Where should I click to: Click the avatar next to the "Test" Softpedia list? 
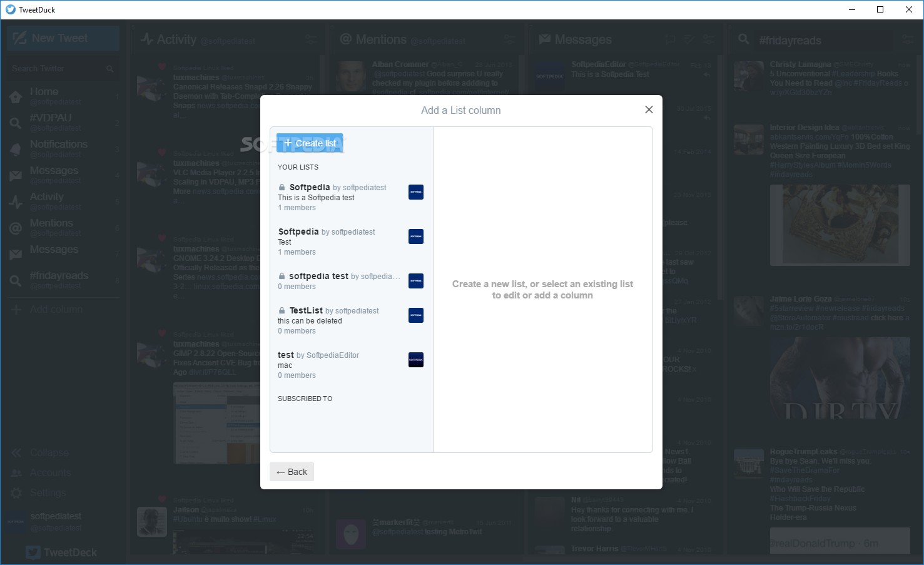point(416,237)
